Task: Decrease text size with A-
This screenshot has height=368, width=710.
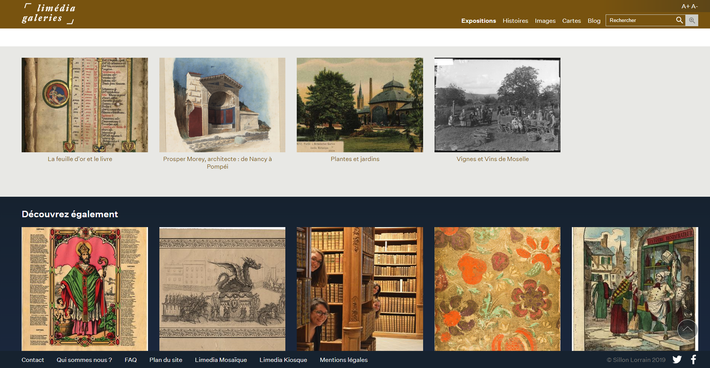Action: 694,6
